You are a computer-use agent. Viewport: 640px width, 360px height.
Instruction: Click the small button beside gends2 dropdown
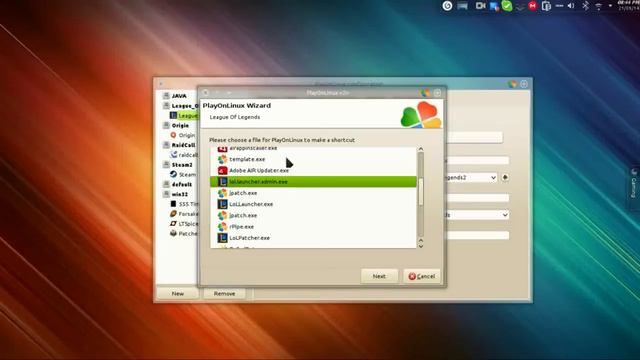(505, 178)
